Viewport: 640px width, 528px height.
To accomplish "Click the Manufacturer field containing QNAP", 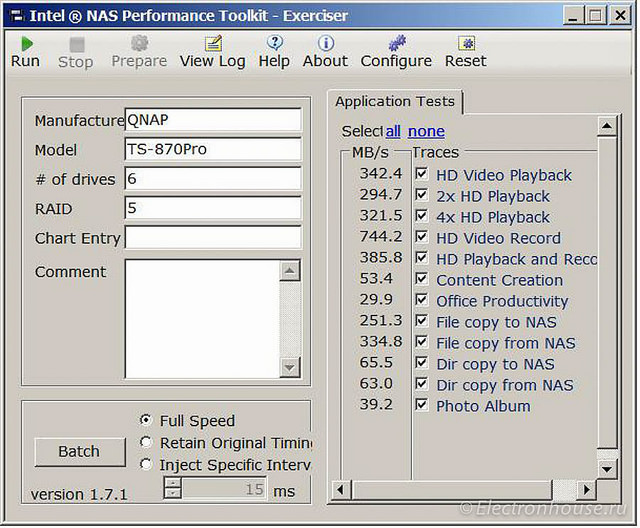I will [213, 120].
